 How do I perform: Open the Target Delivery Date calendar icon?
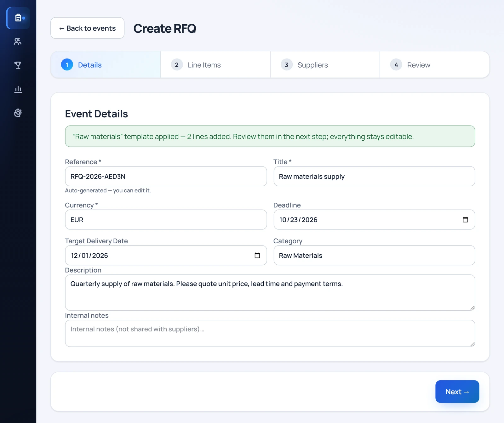tap(257, 255)
